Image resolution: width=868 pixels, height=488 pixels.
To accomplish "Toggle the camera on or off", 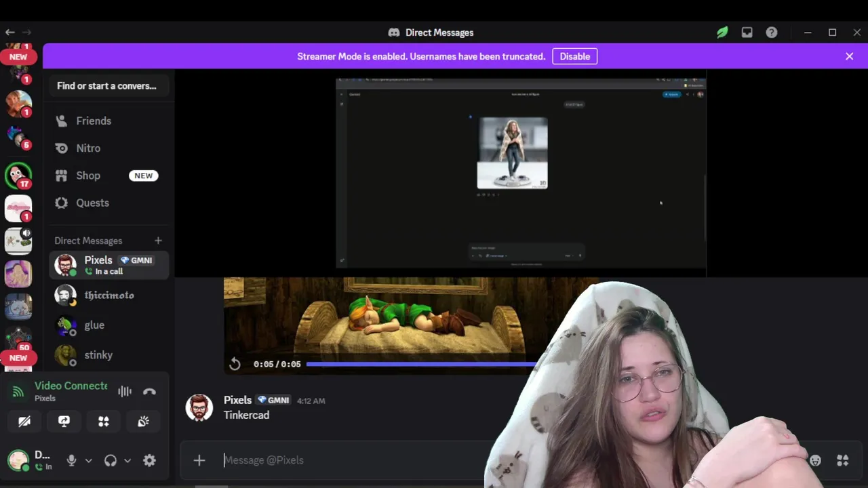I will pos(24,422).
